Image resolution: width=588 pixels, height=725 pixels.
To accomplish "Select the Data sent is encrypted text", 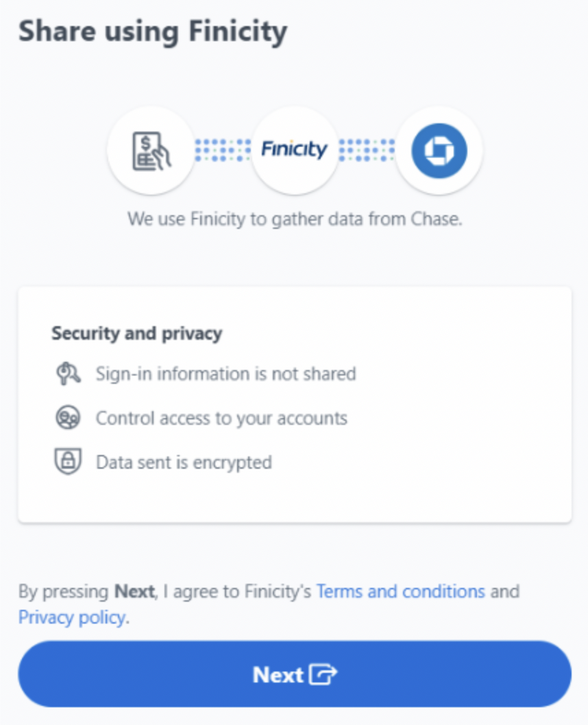I will (x=184, y=463).
